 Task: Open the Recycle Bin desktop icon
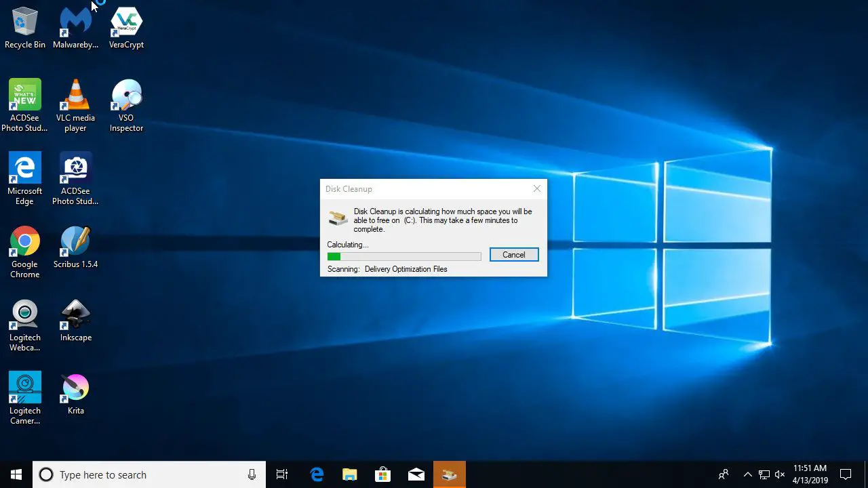(x=25, y=28)
